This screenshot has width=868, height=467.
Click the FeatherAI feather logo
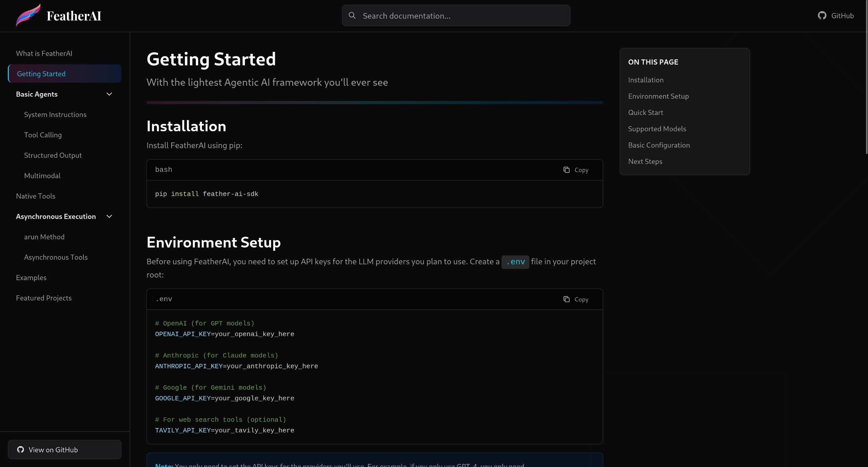pyautogui.click(x=28, y=16)
